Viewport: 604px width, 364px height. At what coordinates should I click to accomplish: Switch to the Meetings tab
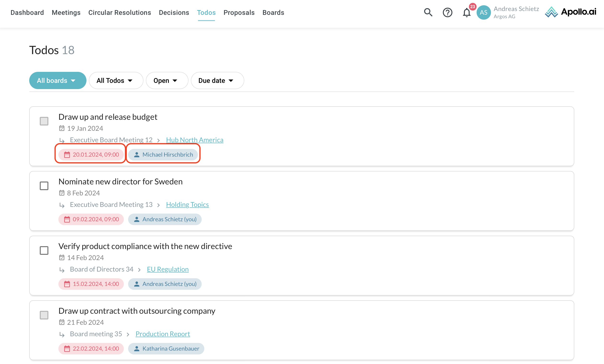pos(66,12)
